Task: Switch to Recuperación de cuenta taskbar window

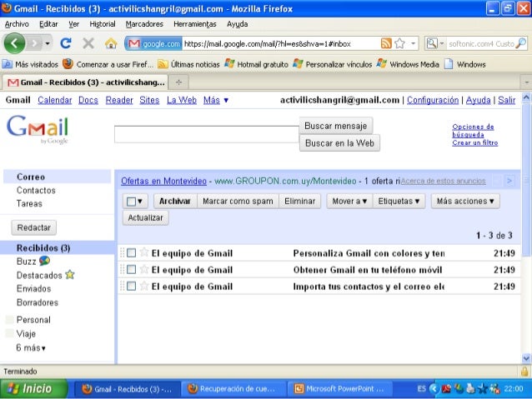Action: tap(233, 388)
